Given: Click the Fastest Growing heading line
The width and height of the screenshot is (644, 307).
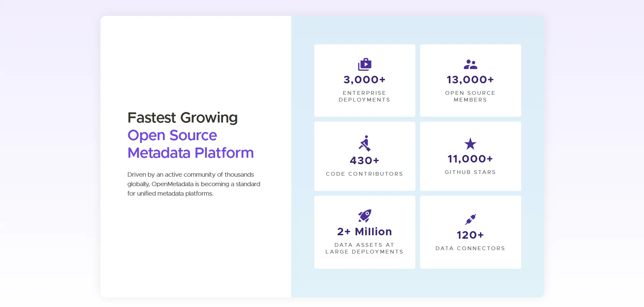Looking at the screenshot, I should 182,118.
